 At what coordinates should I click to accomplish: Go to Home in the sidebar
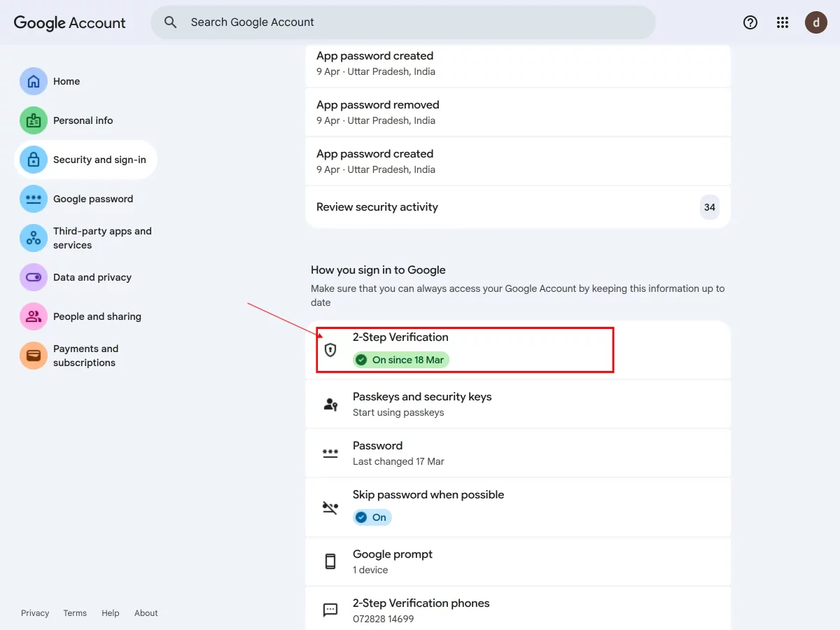pos(66,81)
